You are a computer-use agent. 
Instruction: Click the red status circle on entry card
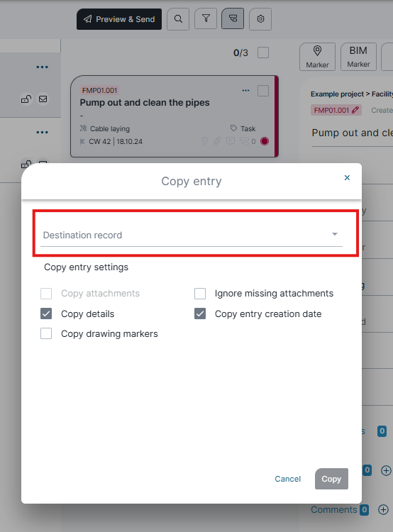(x=265, y=141)
